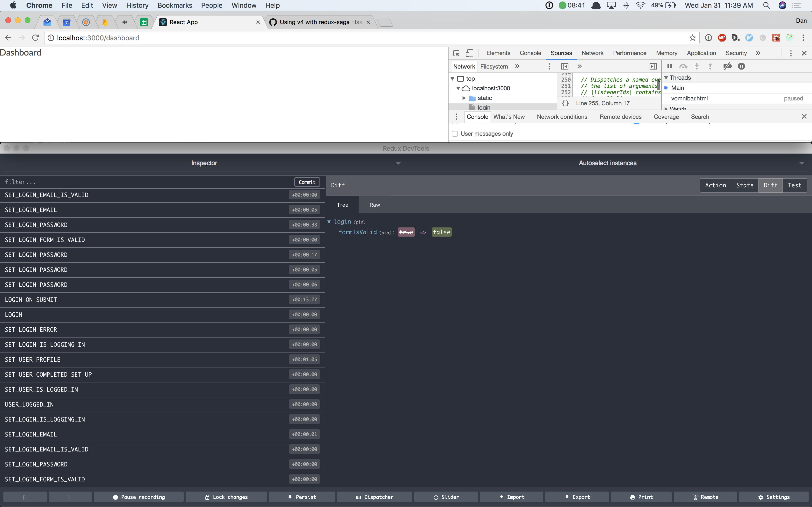The height and width of the screenshot is (507, 812).
Task: Click the pretty print braces icon
Action: [565, 103]
